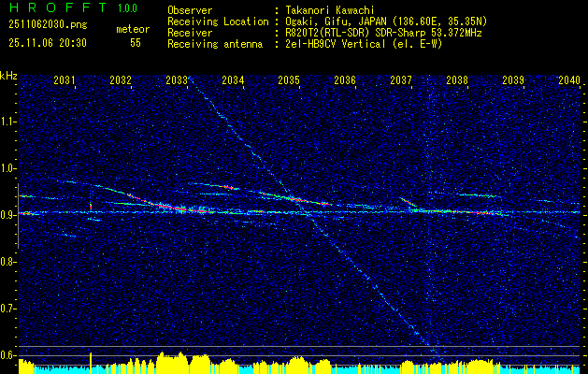
Task: Click the 2036 time axis label
Action: (345, 79)
